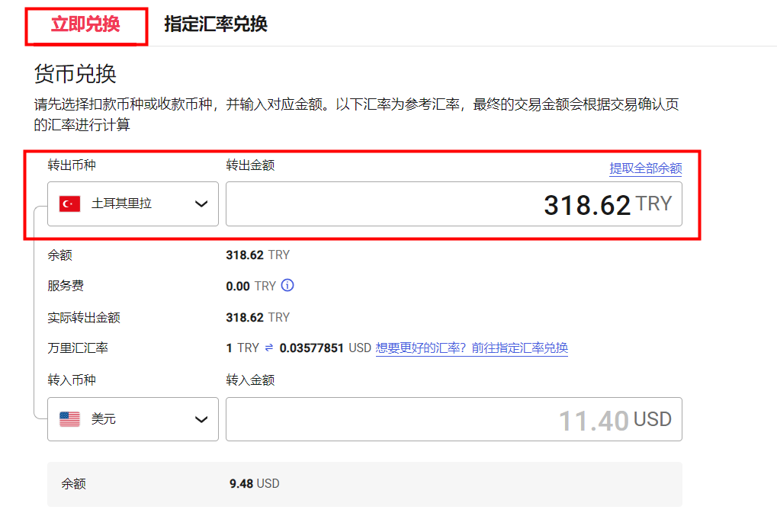Screen dimensions: 777x532
Task: Click the 货币兑换 heading
Action: click(75, 74)
